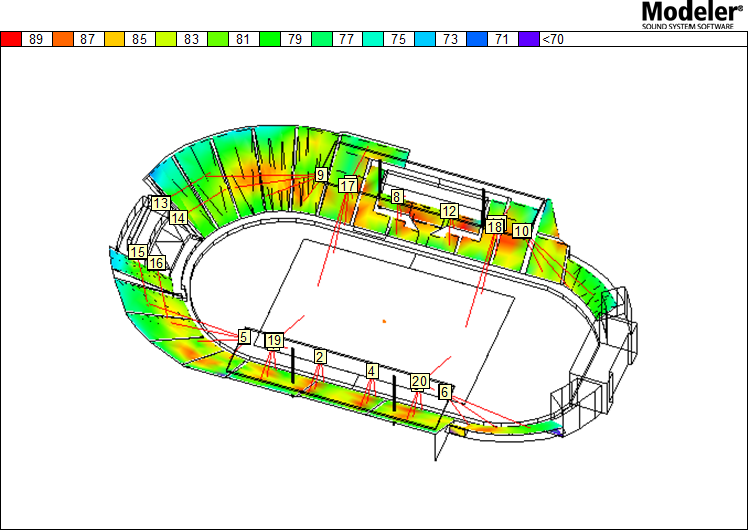Viewport: 749px width, 531px height.
Task: Click loudspeaker label 6
Action: tap(444, 393)
